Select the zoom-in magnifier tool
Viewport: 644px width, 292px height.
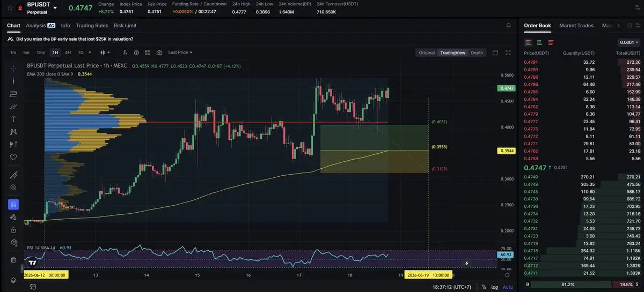(x=13, y=188)
